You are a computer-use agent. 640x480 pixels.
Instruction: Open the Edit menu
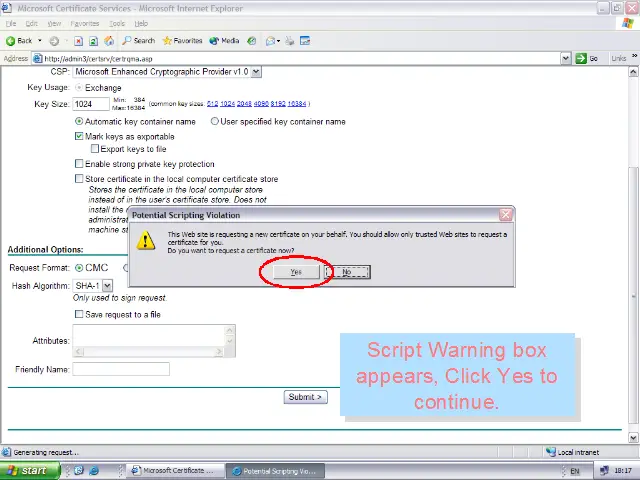pyautogui.click(x=31, y=23)
